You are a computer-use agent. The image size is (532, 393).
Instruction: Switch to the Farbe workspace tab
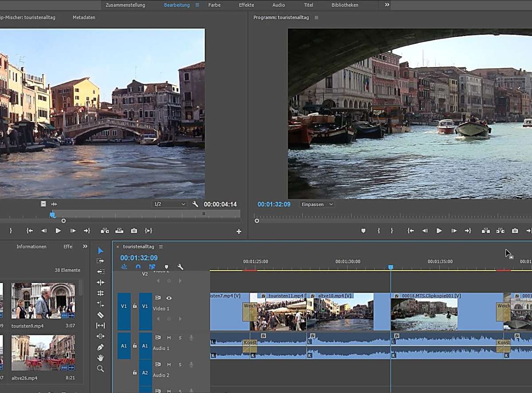point(214,5)
